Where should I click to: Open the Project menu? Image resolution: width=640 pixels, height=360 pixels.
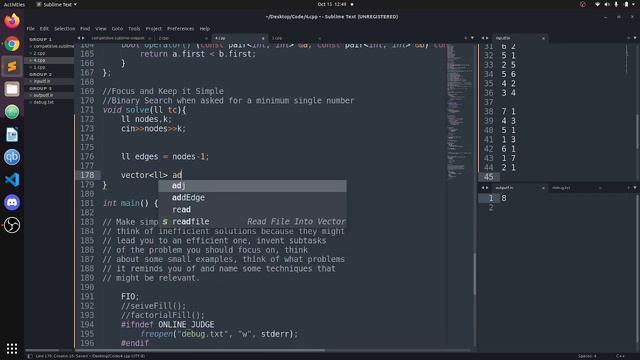153,29
